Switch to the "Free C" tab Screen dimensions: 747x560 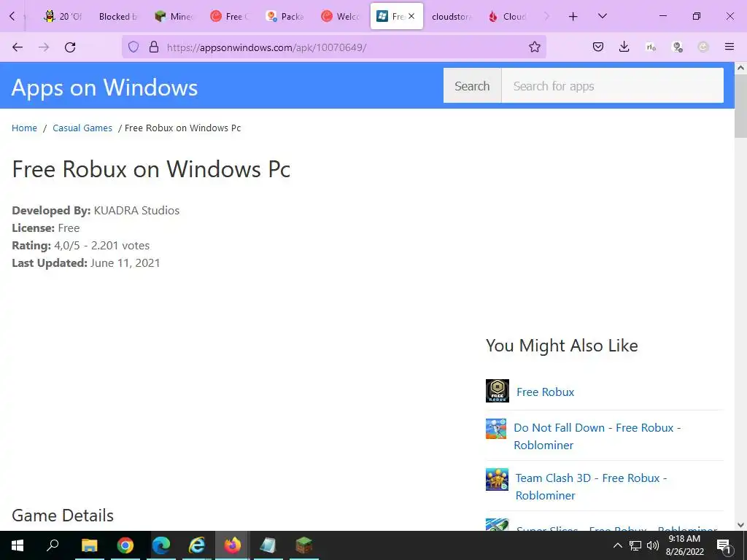point(230,17)
